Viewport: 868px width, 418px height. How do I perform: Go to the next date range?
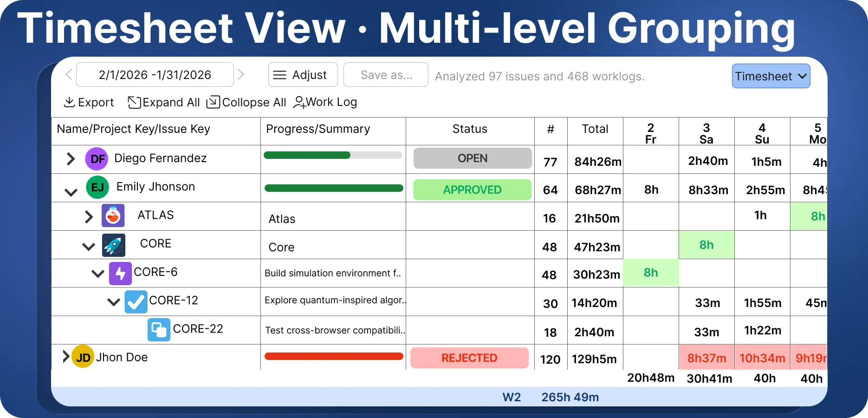click(x=240, y=74)
